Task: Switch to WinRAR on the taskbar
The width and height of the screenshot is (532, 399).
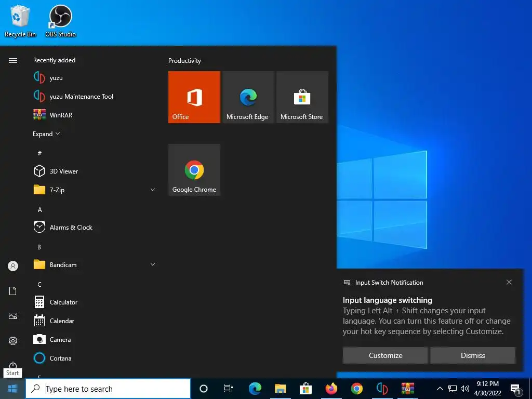Action: coord(407,389)
